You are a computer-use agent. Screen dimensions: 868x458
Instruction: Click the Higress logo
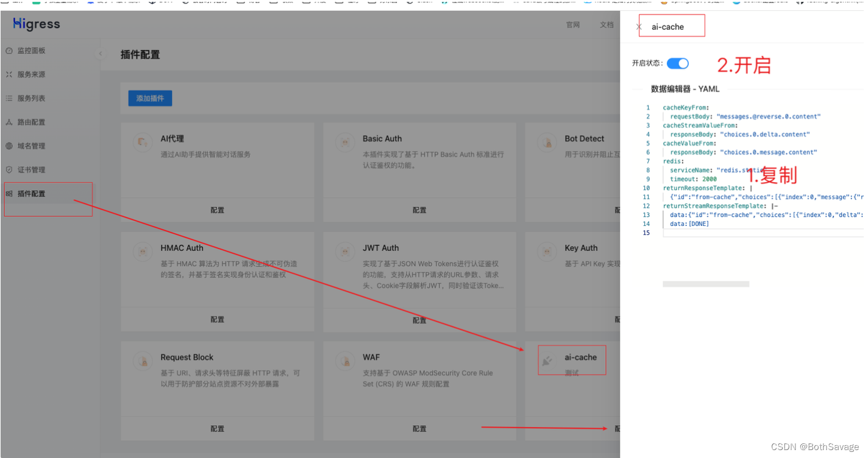(37, 25)
